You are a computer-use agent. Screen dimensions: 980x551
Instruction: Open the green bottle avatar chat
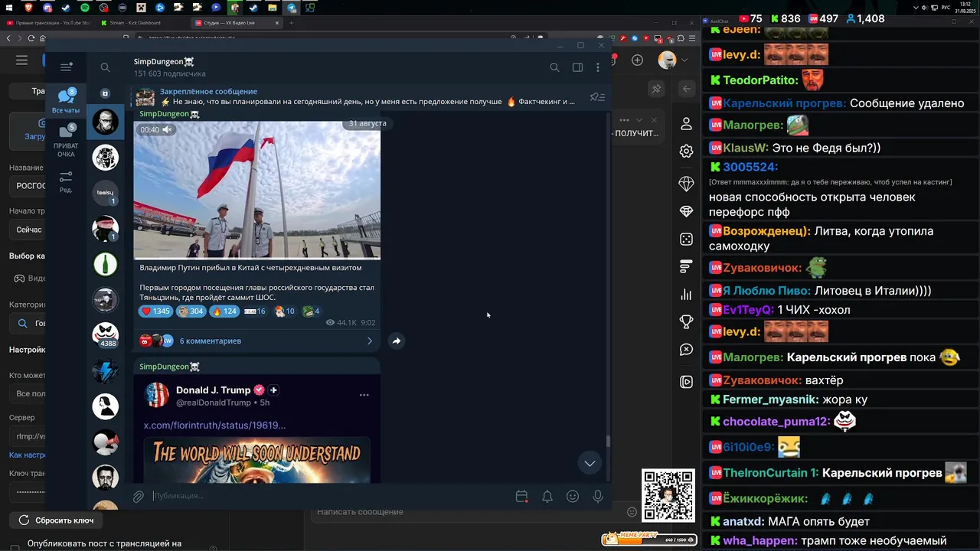(106, 264)
